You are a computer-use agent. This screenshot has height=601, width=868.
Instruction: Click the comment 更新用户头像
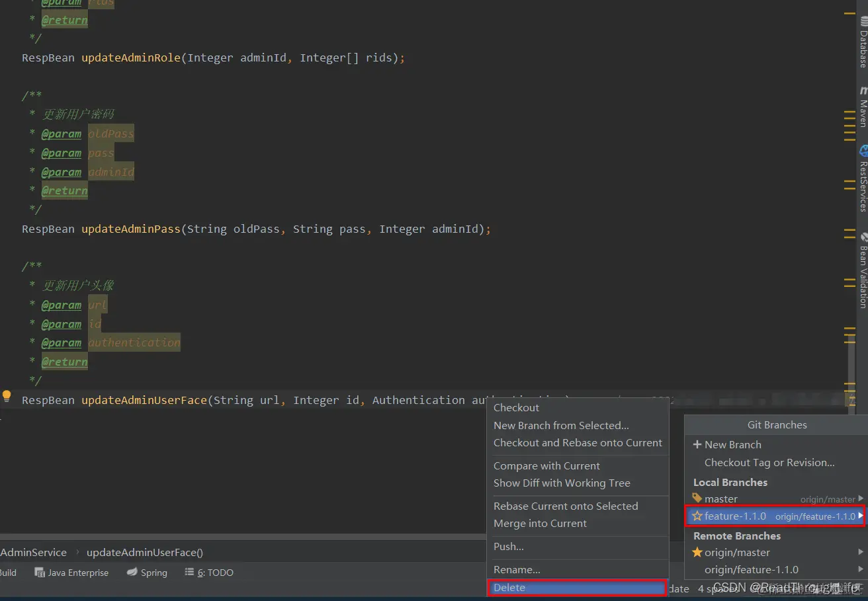tap(78, 286)
